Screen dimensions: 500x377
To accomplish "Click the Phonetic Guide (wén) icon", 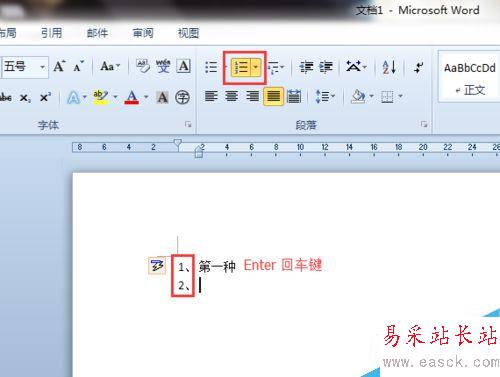I will coord(163,66).
